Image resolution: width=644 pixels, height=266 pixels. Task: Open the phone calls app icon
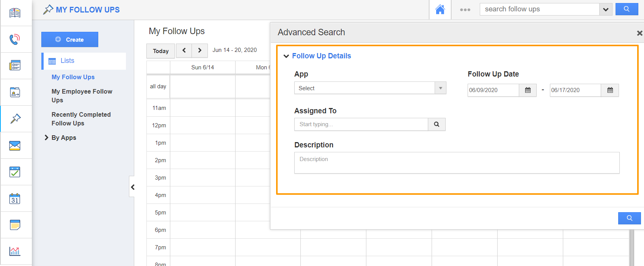(x=15, y=39)
